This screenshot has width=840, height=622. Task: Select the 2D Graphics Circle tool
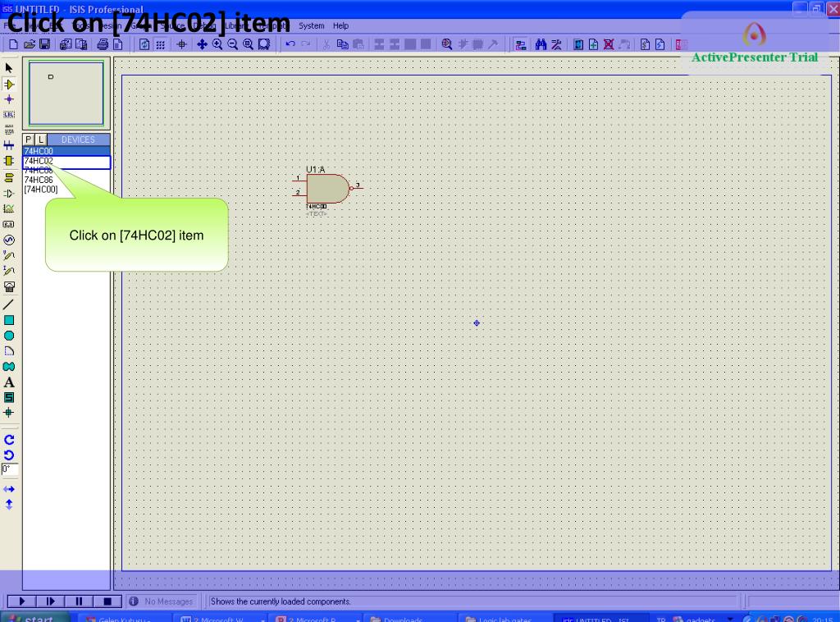(8, 336)
